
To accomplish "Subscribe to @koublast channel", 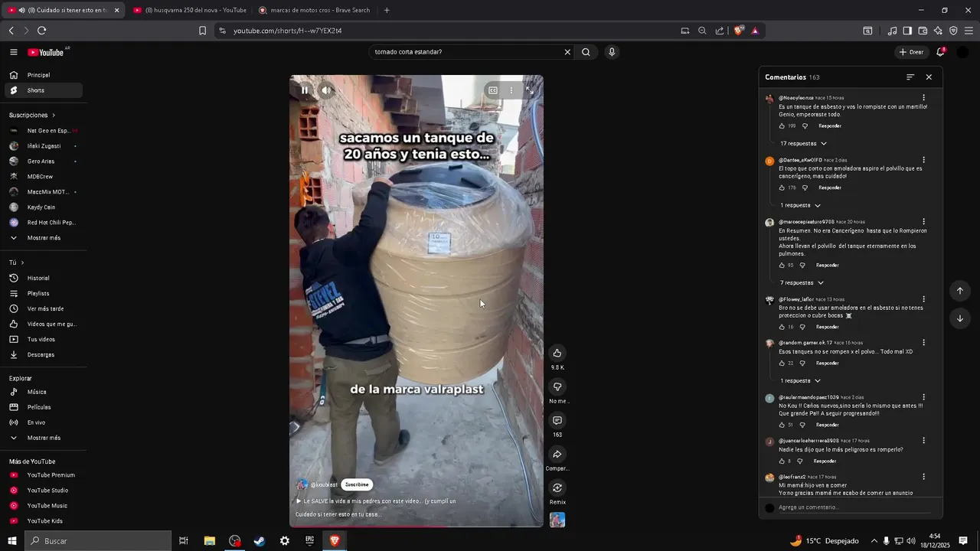I will pyautogui.click(x=357, y=484).
